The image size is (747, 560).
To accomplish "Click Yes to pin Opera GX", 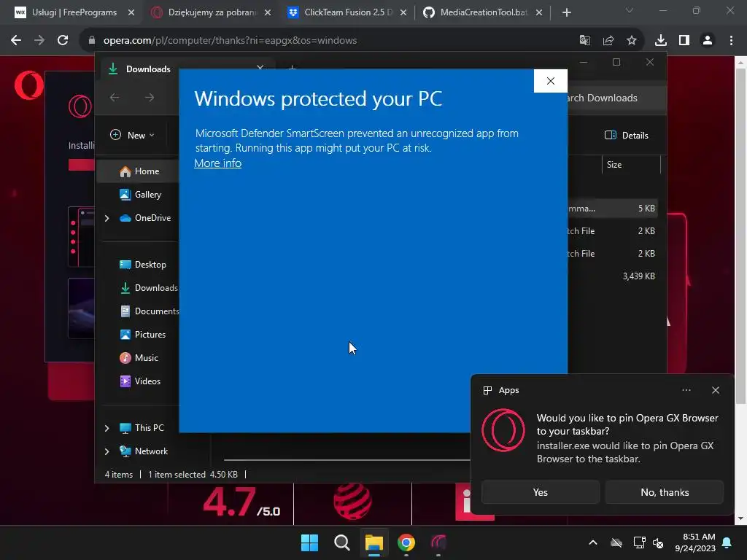I will coord(541,492).
